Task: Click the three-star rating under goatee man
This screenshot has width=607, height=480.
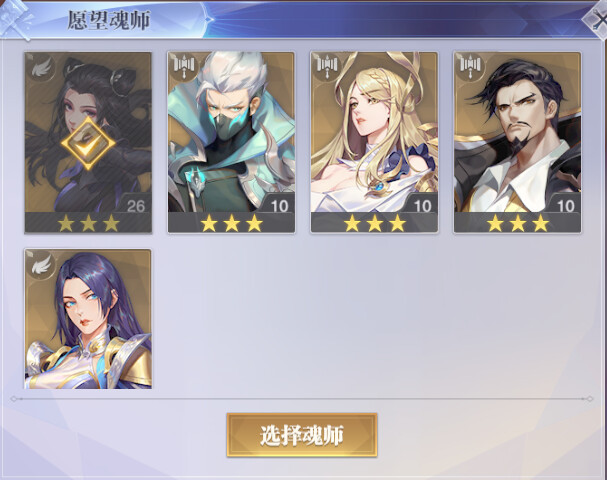Action: point(518,223)
